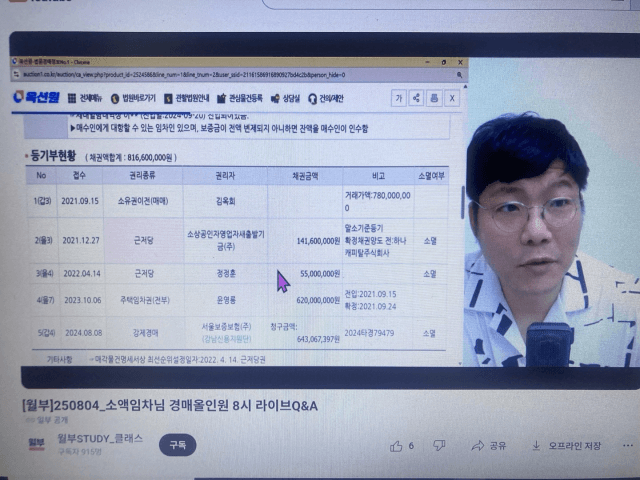
Task: Click the 공유 share button
Action: pyautogui.click(x=489, y=446)
